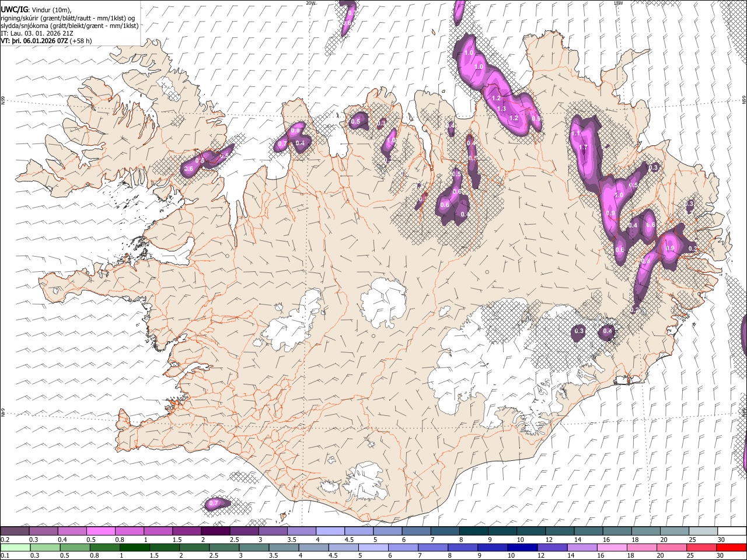
Task: Click the '30' label in the rain legend row
Action: (x=721, y=556)
